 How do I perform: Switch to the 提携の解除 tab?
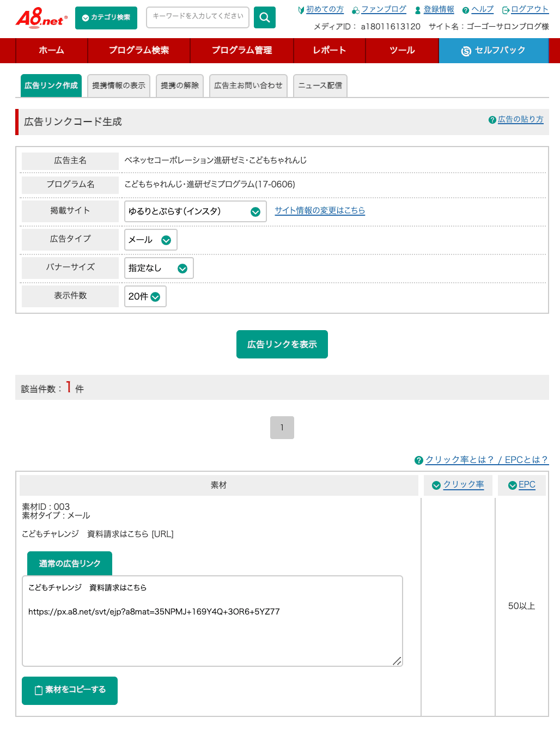[x=180, y=86]
